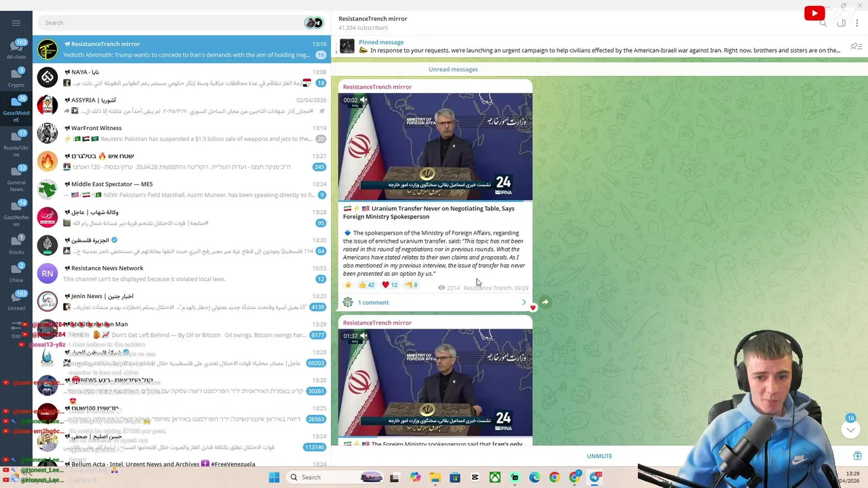Screen dimensions: 868x488
Task: Open the gift icon near Unmute
Action: (x=857, y=456)
